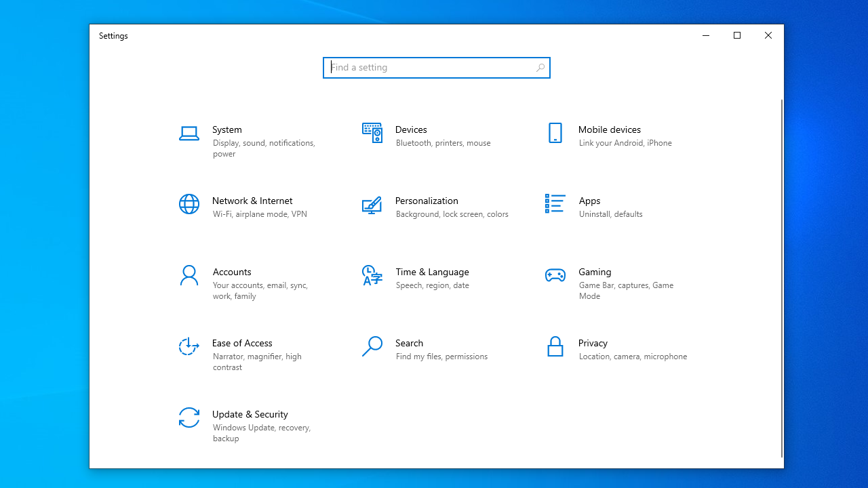Click the System laptop icon

[189, 134]
